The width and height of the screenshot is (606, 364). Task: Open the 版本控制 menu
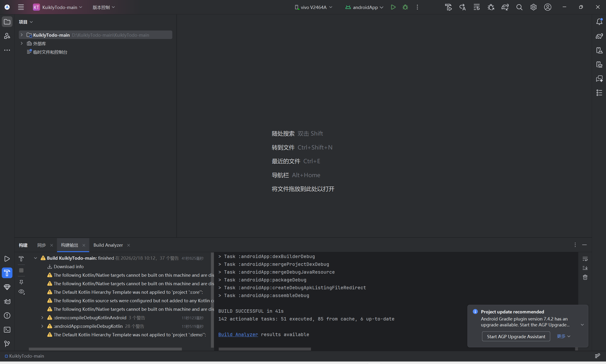103,7
